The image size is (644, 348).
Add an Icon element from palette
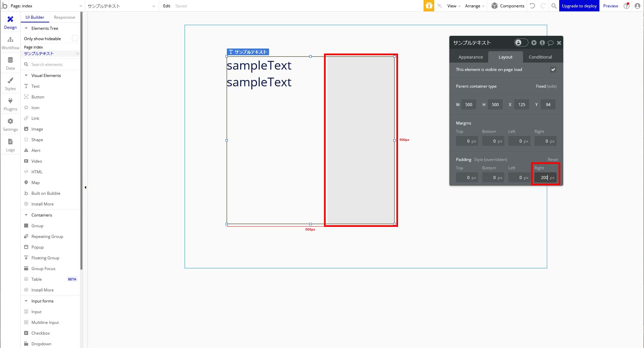click(x=35, y=107)
